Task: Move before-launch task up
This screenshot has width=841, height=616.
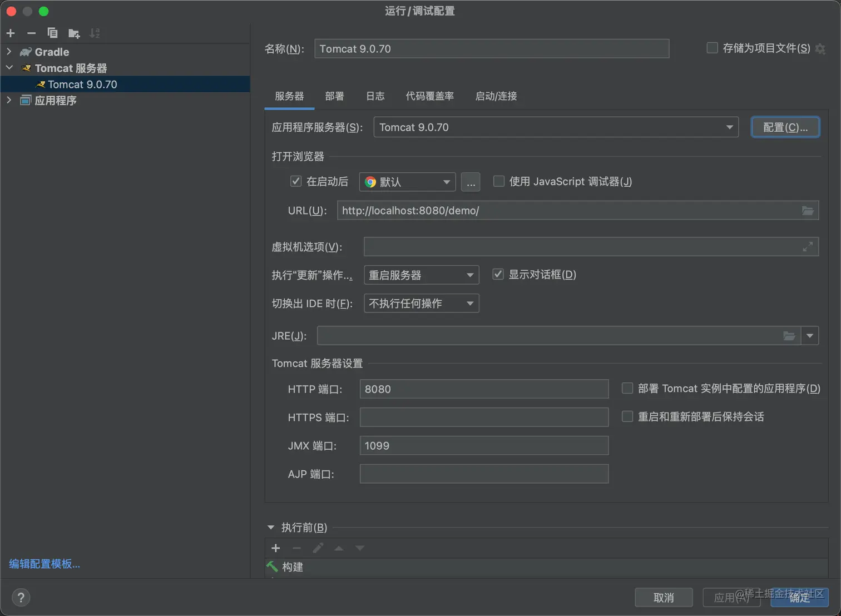Action: point(339,548)
